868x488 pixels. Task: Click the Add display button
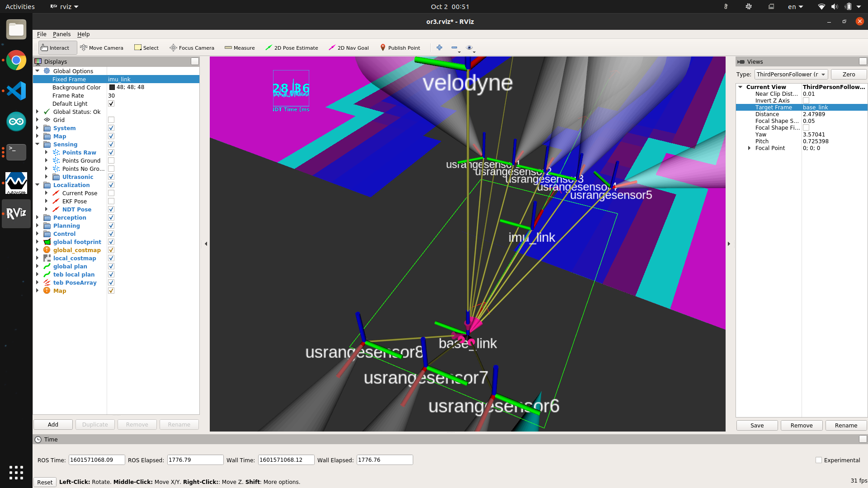[x=53, y=425]
